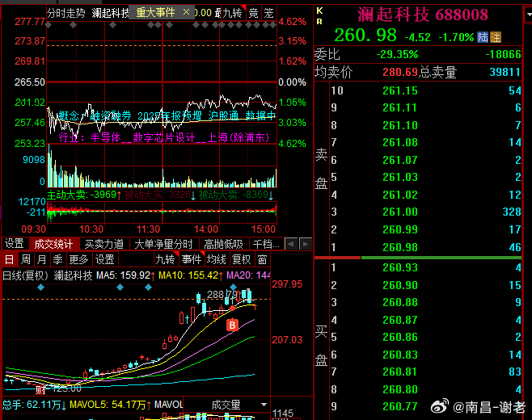Click the 总卖量 39811 value

tap(505, 72)
